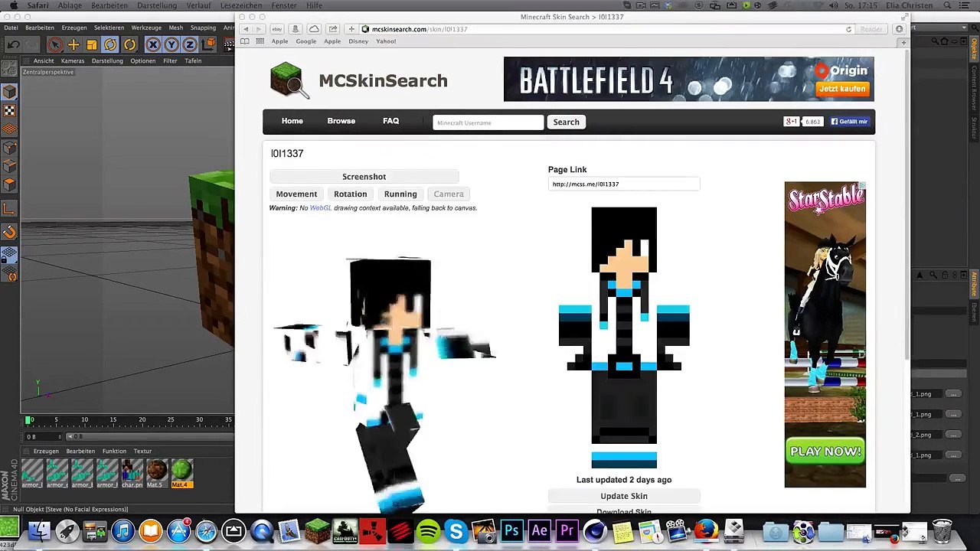Click PLAY NOW in Star Stable ad

[x=825, y=452]
